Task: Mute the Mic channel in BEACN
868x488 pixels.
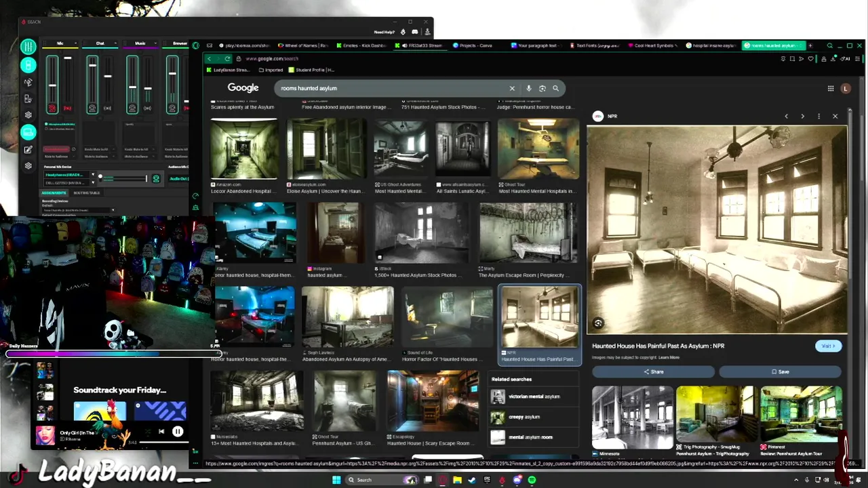Action: coord(52,108)
